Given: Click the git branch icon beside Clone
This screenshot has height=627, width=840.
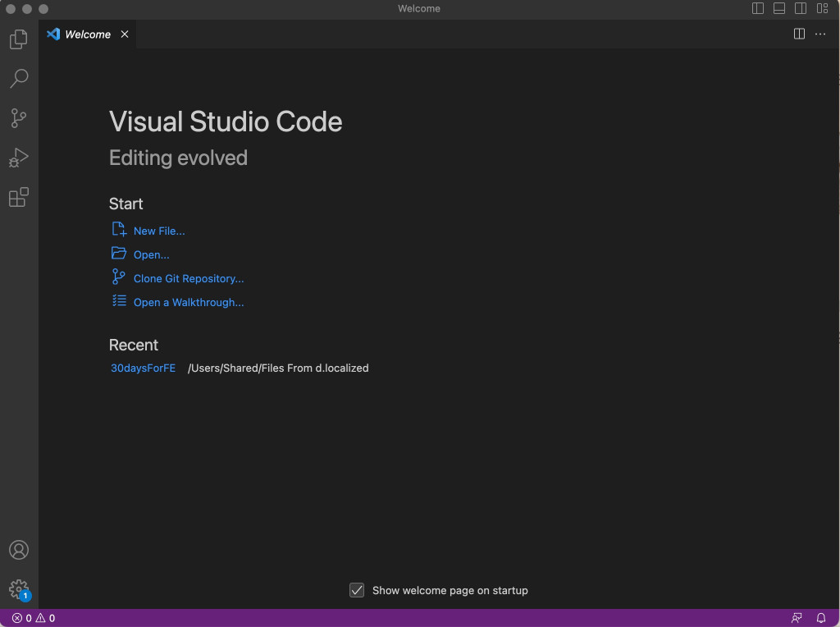Looking at the screenshot, I should point(118,277).
